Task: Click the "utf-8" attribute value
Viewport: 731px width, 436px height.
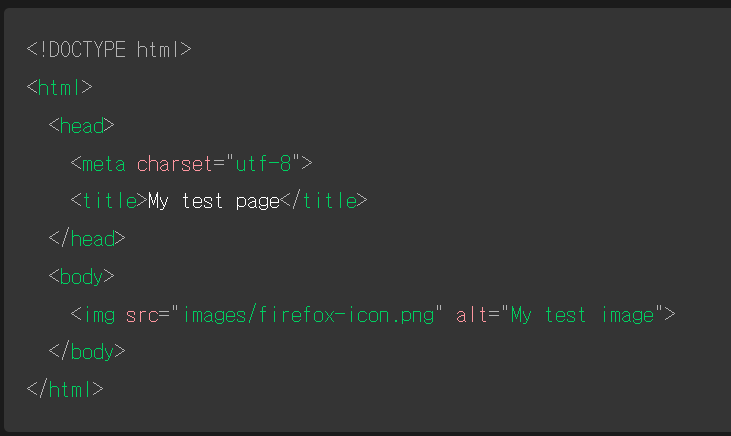Action: (x=263, y=163)
